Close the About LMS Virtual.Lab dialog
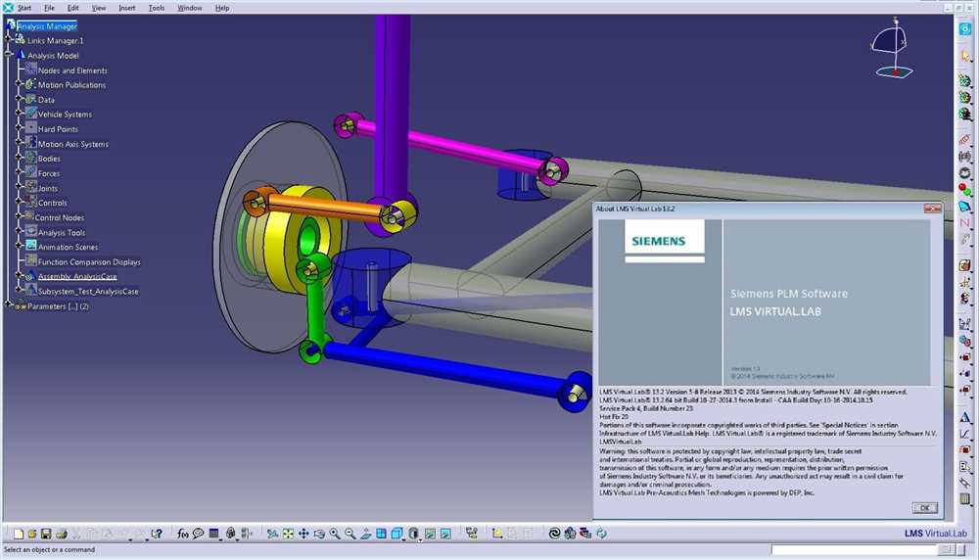 932,209
